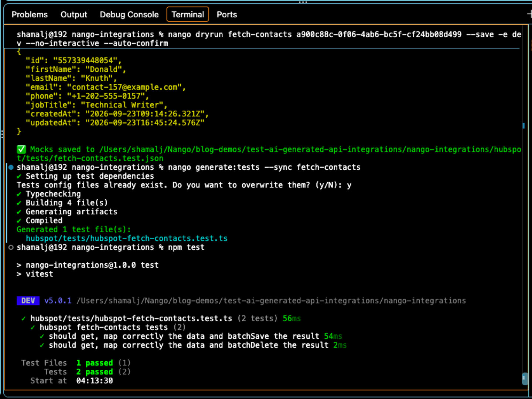Click the Typechecking status line
The height and width of the screenshot is (399, 532).
pos(49,194)
